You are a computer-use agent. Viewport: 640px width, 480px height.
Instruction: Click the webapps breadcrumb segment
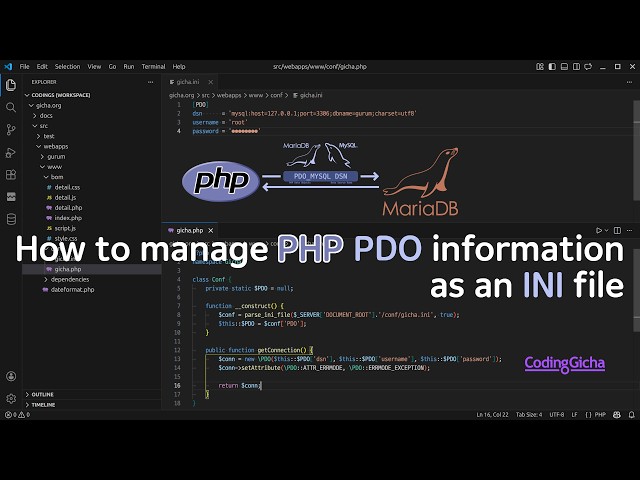click(229, 95)
